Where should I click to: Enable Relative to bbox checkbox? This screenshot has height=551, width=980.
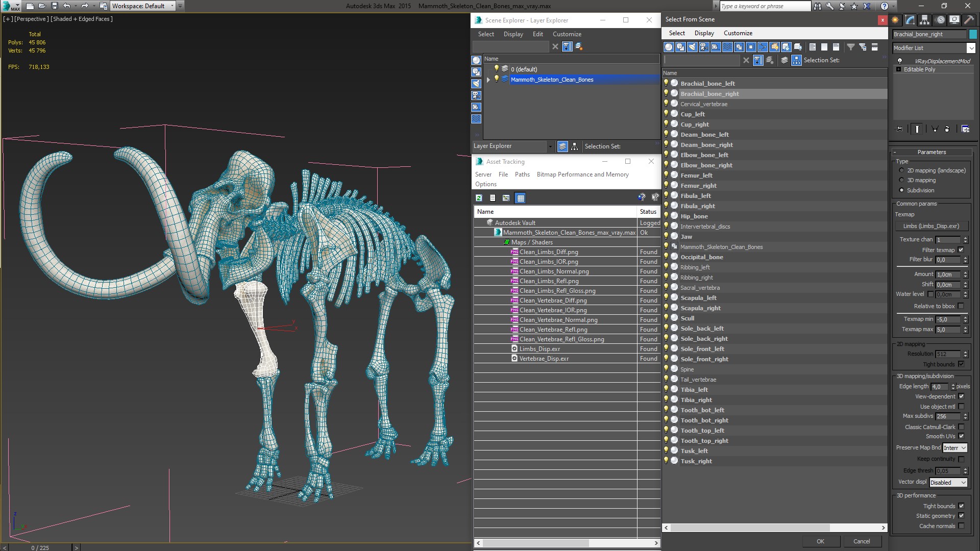click(961, 306)
